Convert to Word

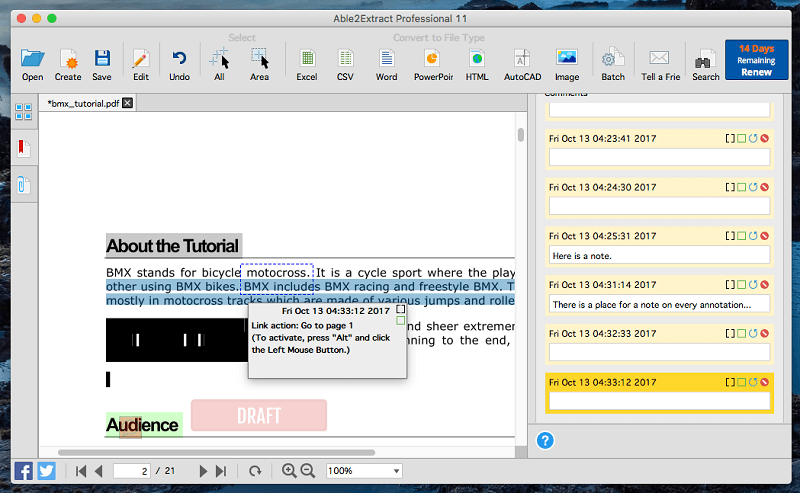(x=386, y=65)
